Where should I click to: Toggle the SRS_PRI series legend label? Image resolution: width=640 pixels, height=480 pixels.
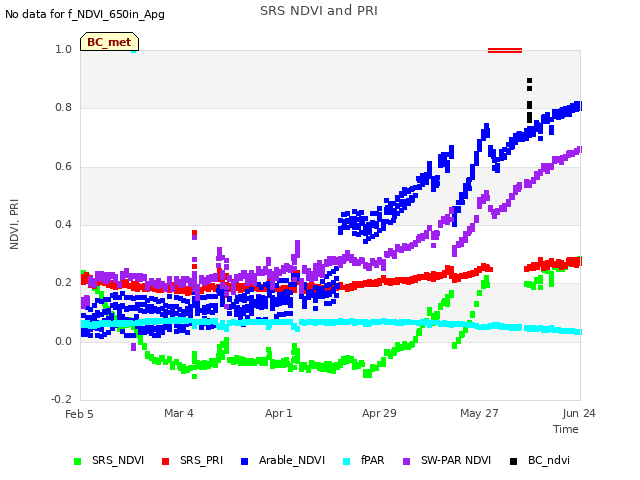click(x=201, y=460)
